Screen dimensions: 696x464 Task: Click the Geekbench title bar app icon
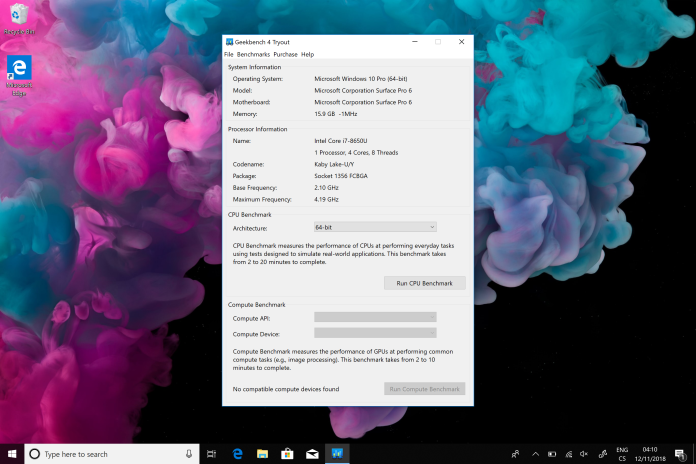(229, 42)
